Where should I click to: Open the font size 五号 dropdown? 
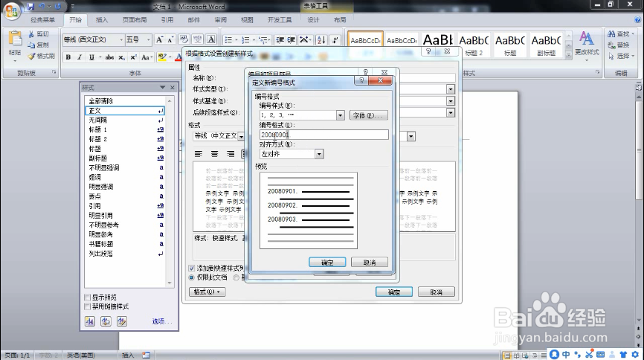tap(149, 40)
